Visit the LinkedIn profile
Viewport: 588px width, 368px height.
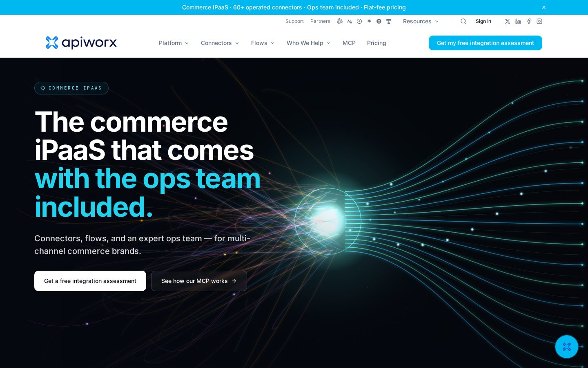518,21
